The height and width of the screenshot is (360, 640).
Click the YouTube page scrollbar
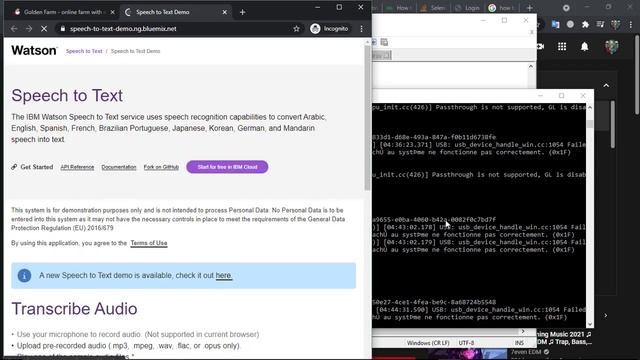coord(637,75)
